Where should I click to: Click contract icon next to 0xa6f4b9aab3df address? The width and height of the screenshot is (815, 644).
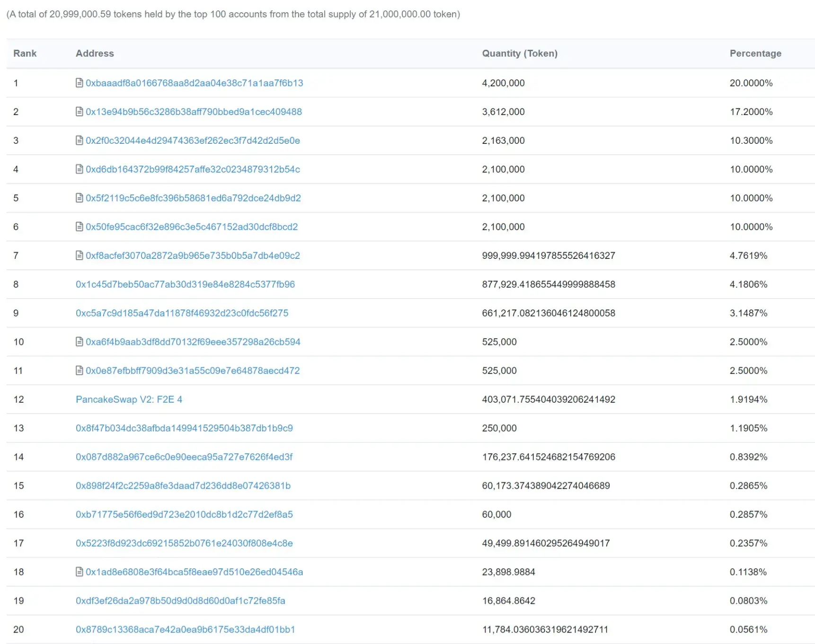[x=80, y=342]
